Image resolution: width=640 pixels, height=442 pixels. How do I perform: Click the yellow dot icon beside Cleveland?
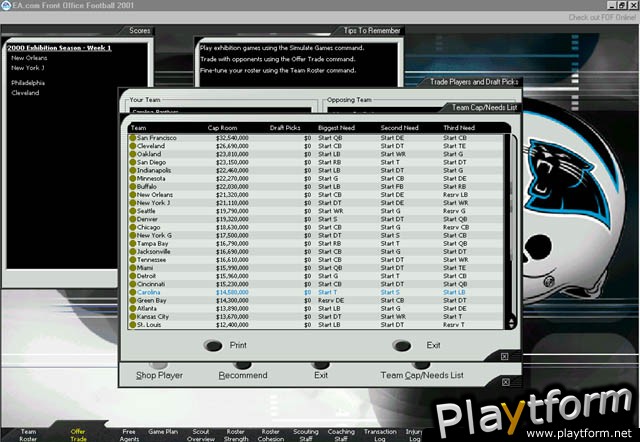132,146
